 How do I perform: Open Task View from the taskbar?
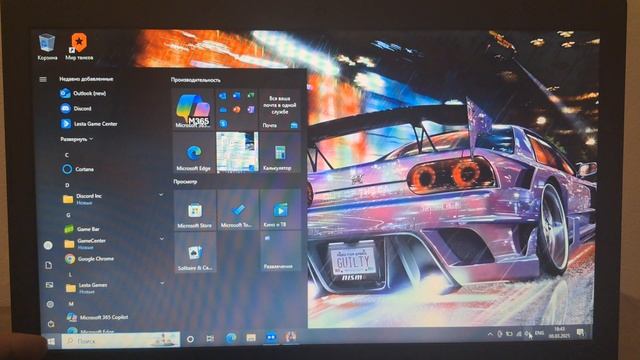pyautogui.click(x=210, y=339)
